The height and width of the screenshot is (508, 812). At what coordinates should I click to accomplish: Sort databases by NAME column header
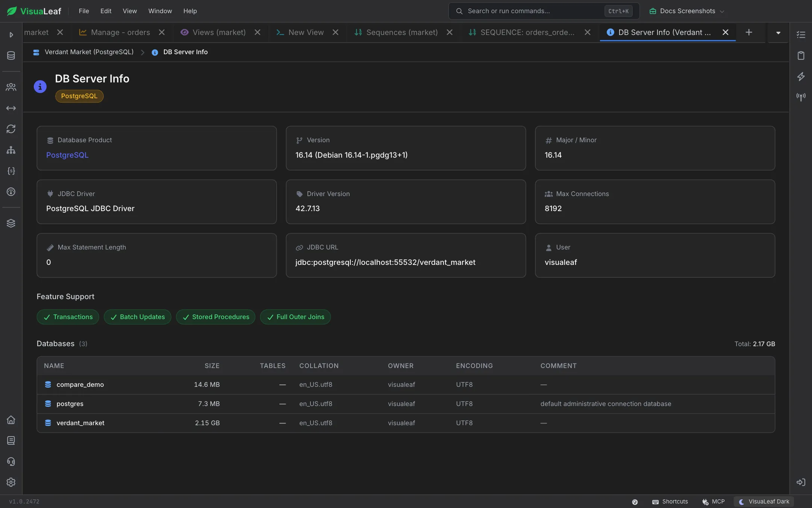[x=54, y=366]
